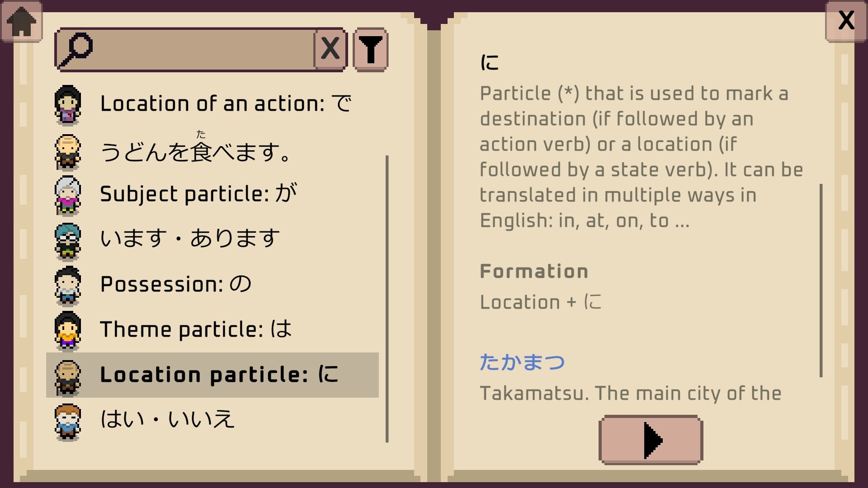
Task: Open 'Theme particle: は' entry
Action: 195,329
